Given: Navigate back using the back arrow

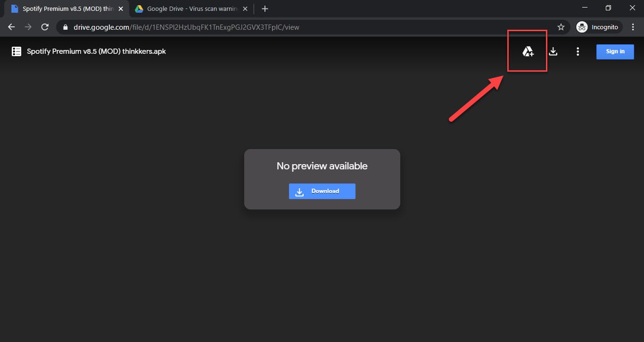Looking at the screenshot, I should pyautogui.click(x=11, y=27).
